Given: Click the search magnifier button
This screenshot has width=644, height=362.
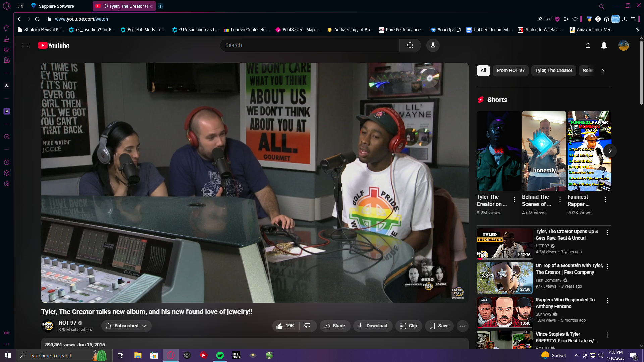Looking at the screenshot, I should click(410, 45).
